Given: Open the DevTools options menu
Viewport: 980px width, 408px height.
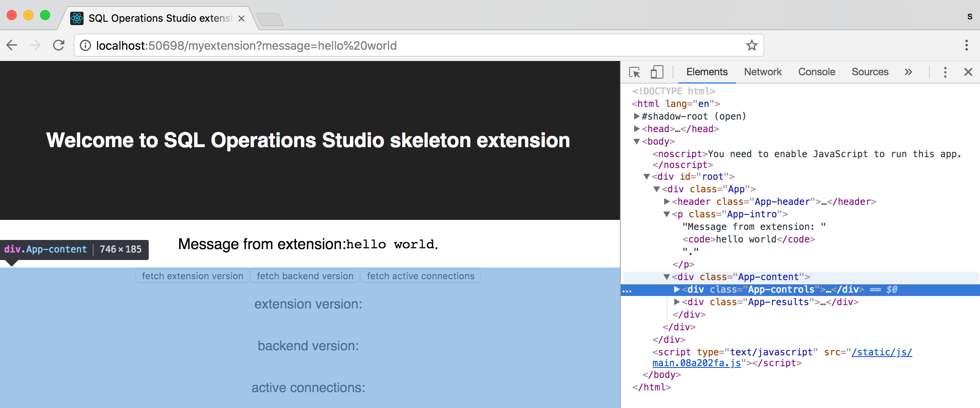Looking at the screenshot, I should [945, 72].
